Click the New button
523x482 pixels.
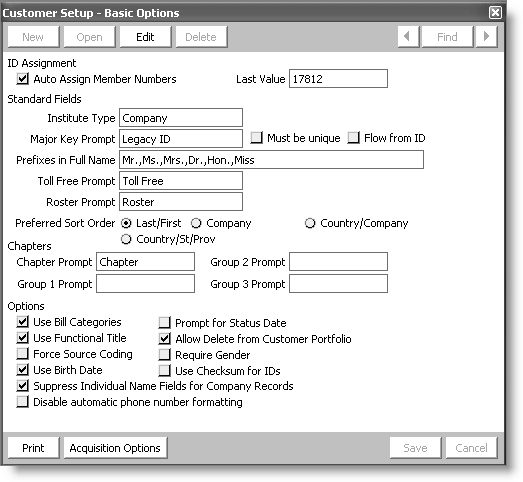33,37
